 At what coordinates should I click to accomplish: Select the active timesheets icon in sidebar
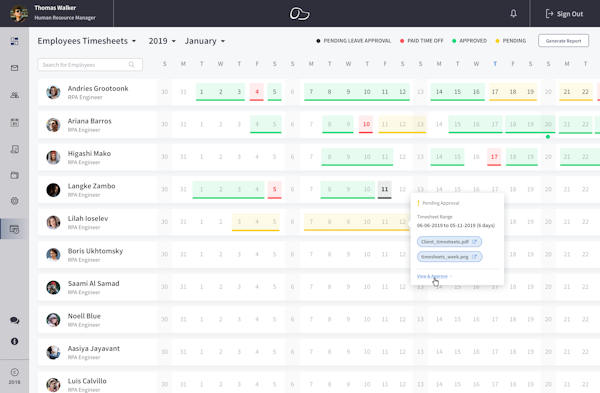tap(15, 229)
